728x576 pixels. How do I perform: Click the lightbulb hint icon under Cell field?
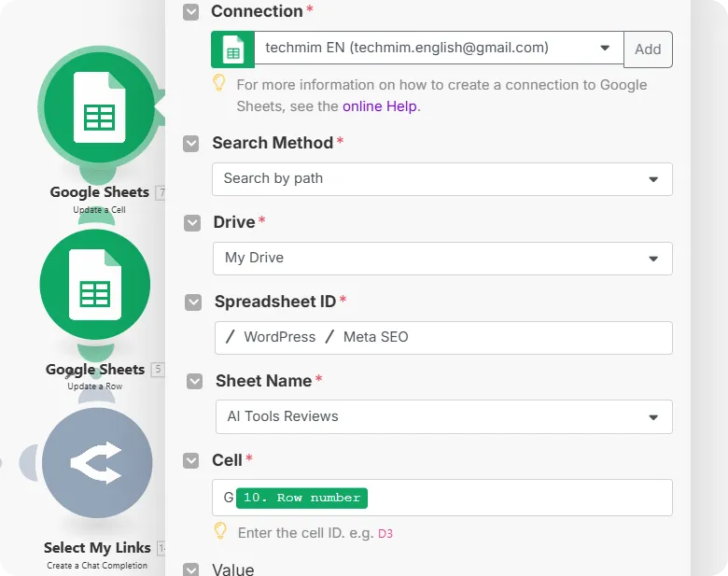(x=220, y=531)
